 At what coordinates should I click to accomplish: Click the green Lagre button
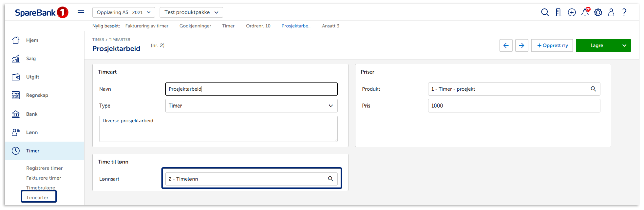[x=597, y=45]
